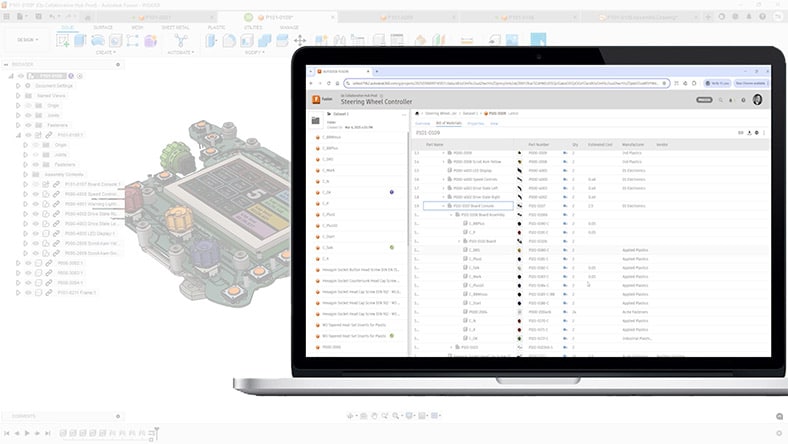Expand the Document Settings tree node
The height and width of the screenshot is (444, 788).
click(18, 86)
